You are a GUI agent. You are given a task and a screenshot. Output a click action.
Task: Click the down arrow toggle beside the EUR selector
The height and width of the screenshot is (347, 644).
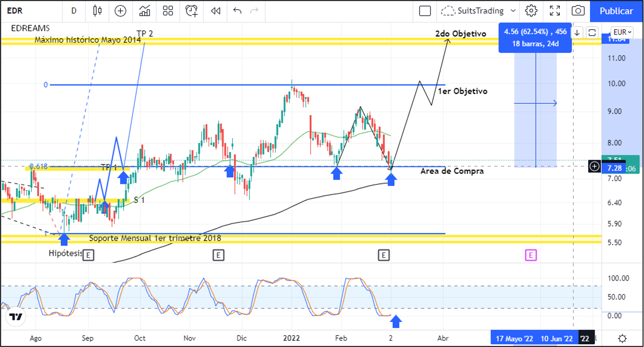(x=577, y=32)
